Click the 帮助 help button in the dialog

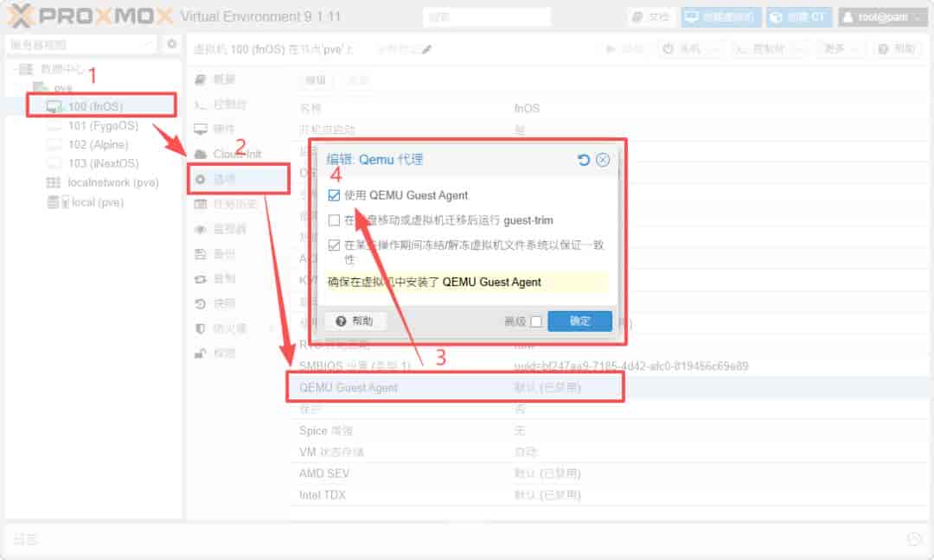355,321
